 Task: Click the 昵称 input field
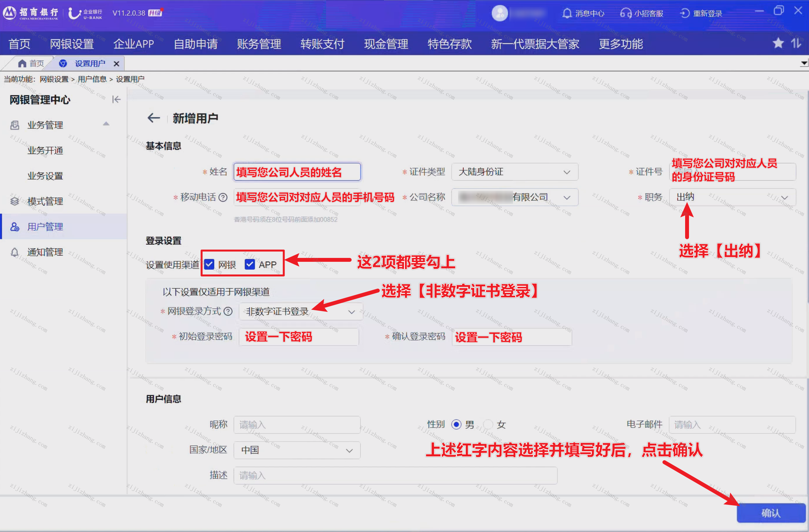(x=297, y=425)
